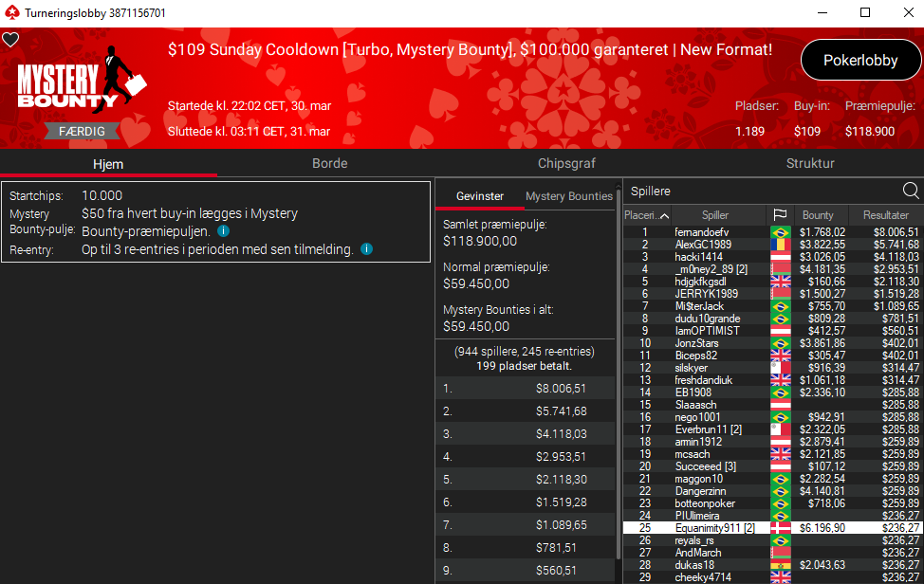The width and height of the screenshot is (924, 584).
Task: Click the favorite heart icon
Action: point(10,40)
